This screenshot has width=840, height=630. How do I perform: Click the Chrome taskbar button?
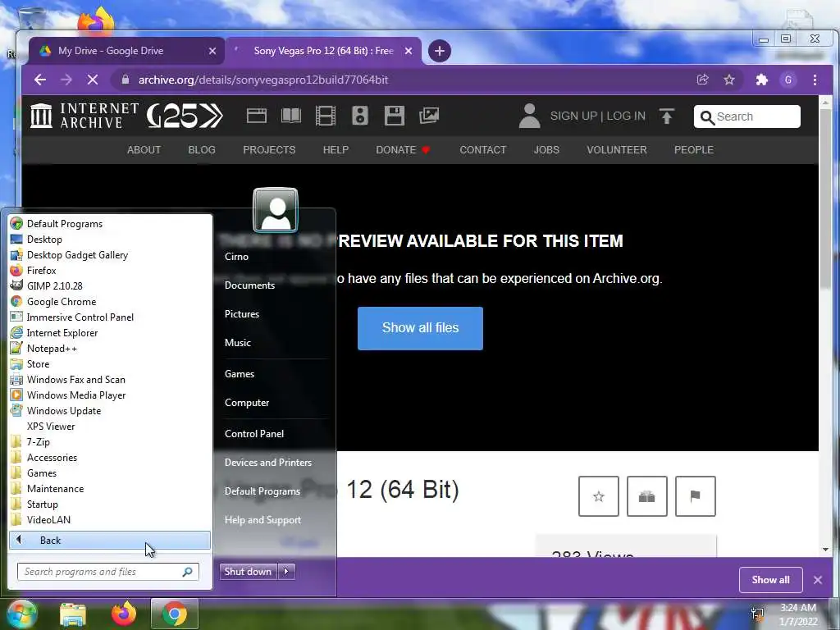tap(175, 614)
